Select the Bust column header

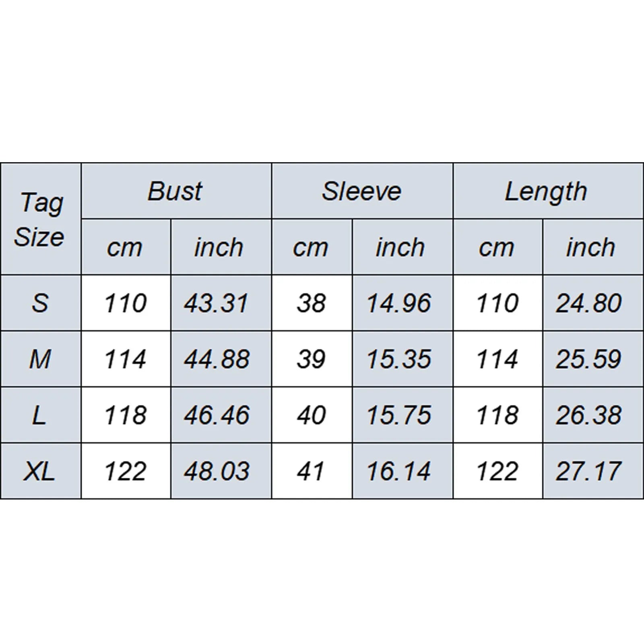click(x=176, y=191)
